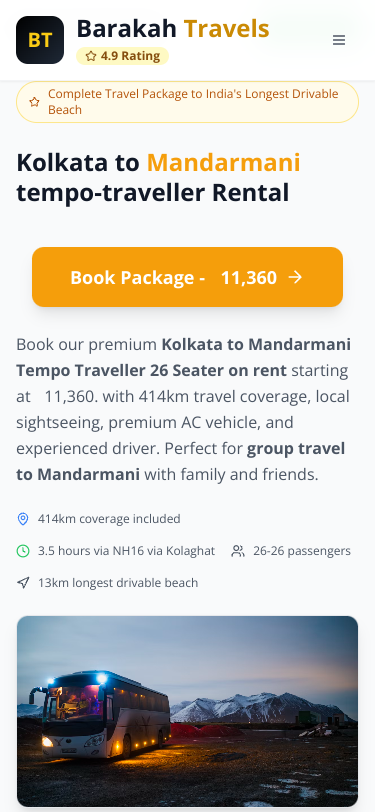This screenshot has height=812, width=375.
Task: Click the star icon in travel package banner
Action: [x=34, y=102]
